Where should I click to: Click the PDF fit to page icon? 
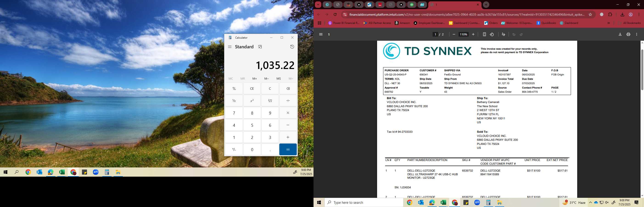point(484,34)
